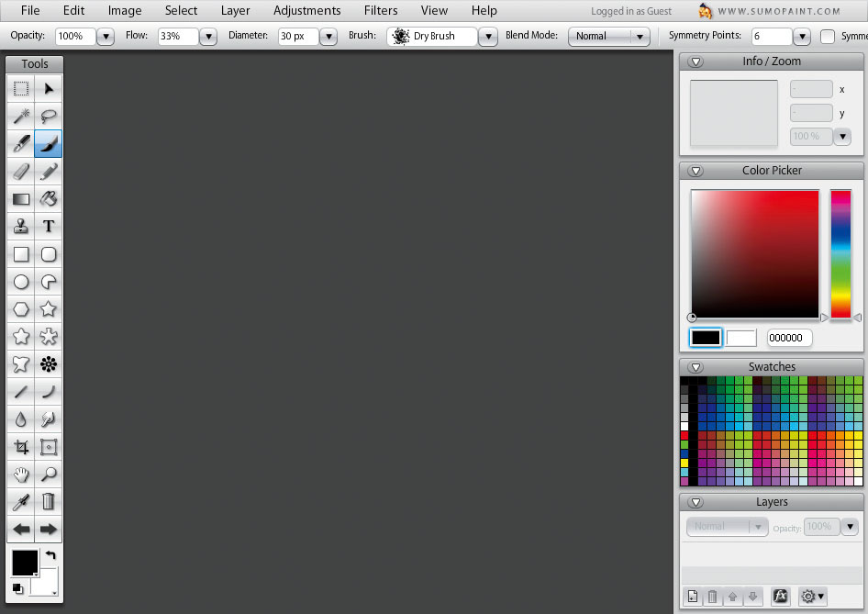Pick the Lasso tool

pos(49,117)
